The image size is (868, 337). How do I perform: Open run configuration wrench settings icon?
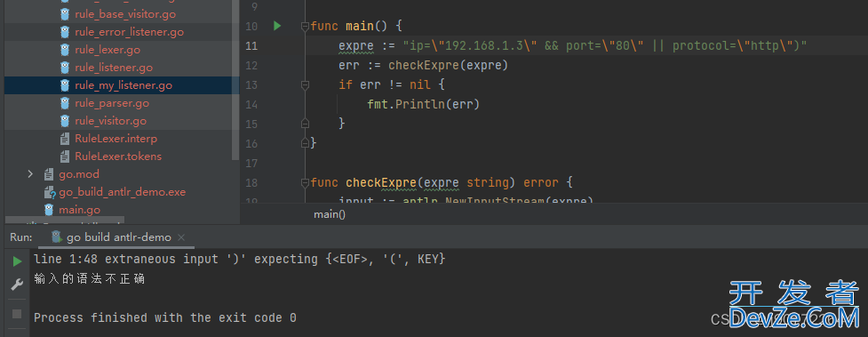pyautogui.click(x=17, y=285)
